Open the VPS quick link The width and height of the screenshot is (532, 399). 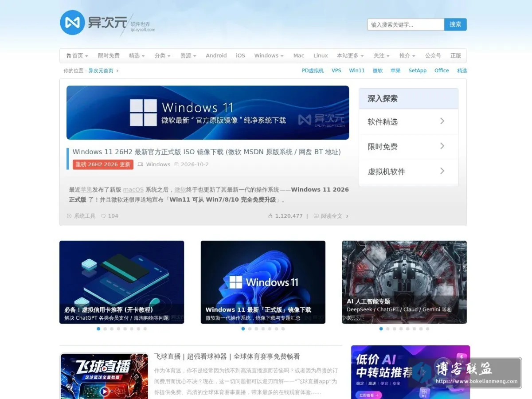[x=336, y=70]
